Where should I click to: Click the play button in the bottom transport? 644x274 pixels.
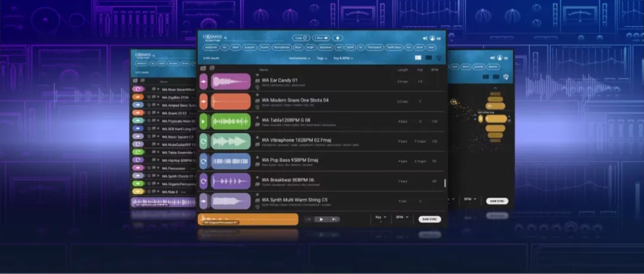[321, 219]
